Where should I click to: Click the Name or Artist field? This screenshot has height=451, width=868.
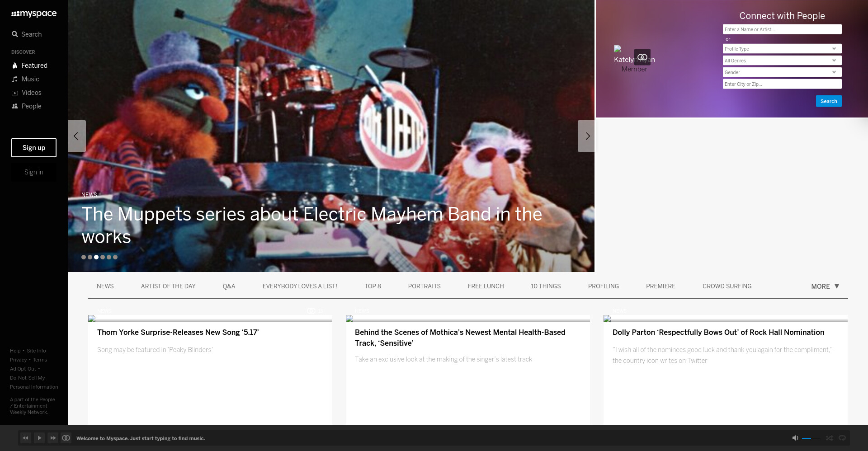point(782,29)
